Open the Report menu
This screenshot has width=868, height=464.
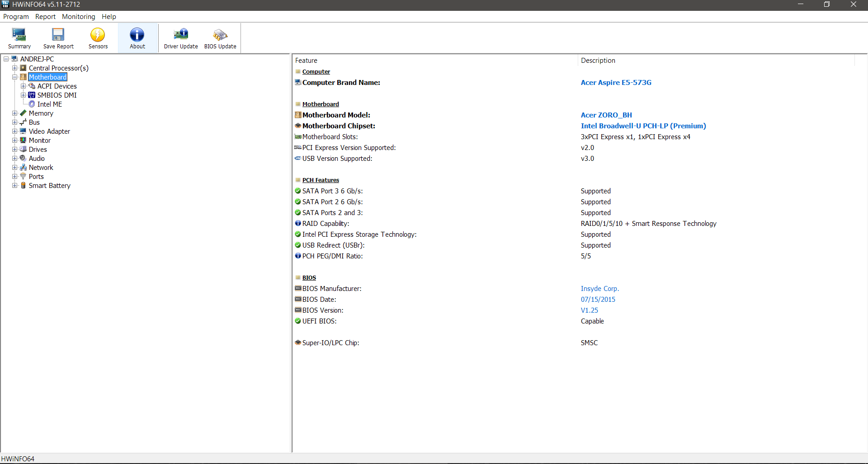45,17
